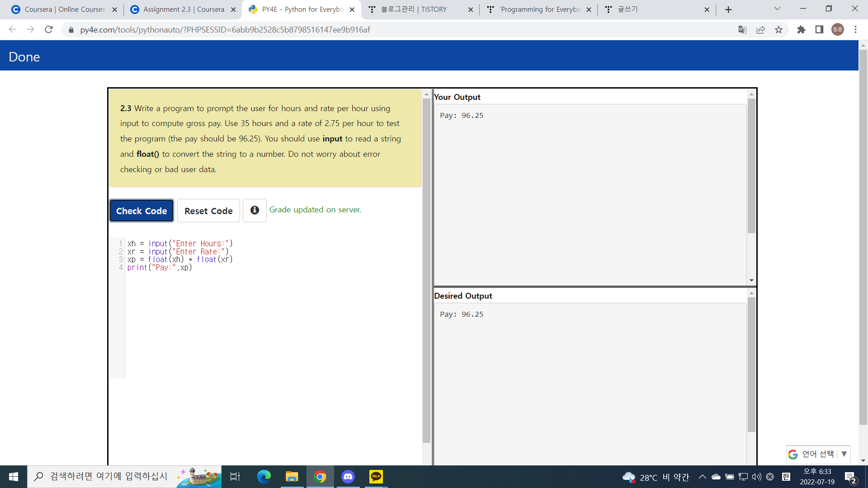This screenshot has height=488, width=868.
Task: Click the browser address bar URL
Action: click(x=225, y=30)
